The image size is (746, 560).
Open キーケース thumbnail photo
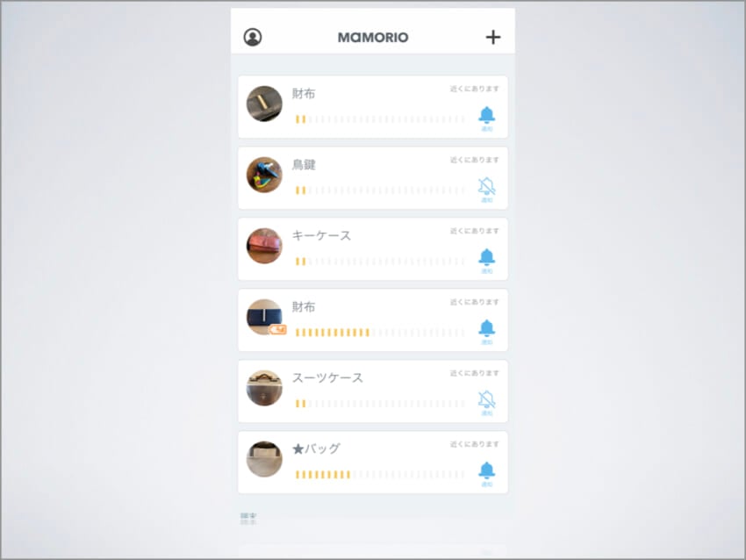point(264,246)
